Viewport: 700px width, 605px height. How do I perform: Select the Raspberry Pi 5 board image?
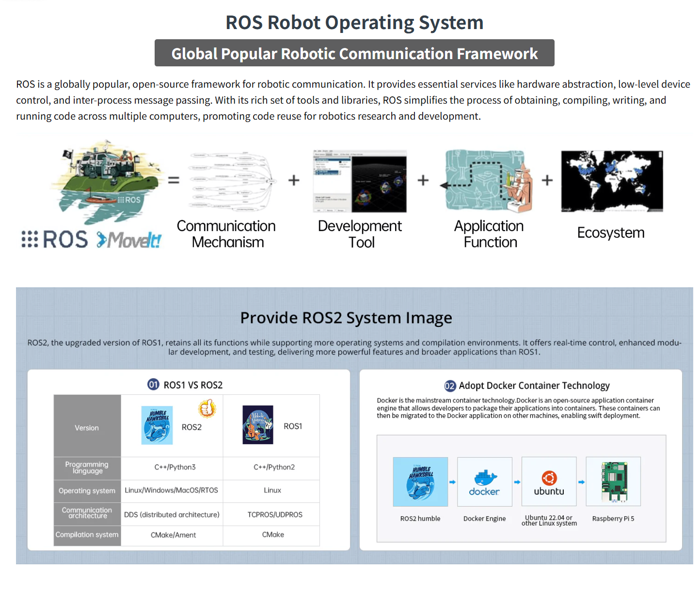(613, 482)
